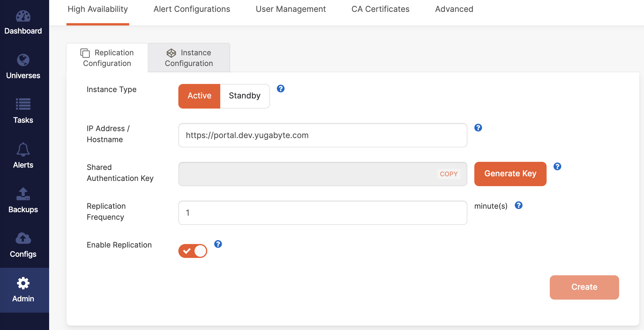Click COPY to copy authentication key
Viewport: 644px width, 330px height.
coord(449,173)
